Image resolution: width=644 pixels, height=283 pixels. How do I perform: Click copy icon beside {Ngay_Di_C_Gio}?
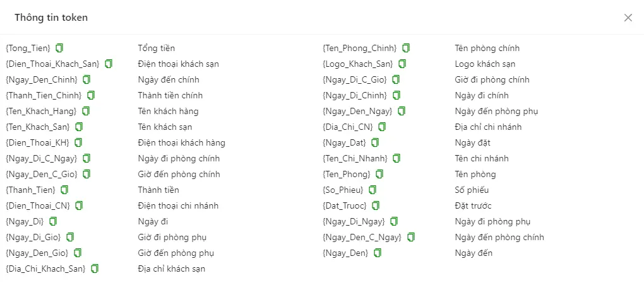click(396, 79)
